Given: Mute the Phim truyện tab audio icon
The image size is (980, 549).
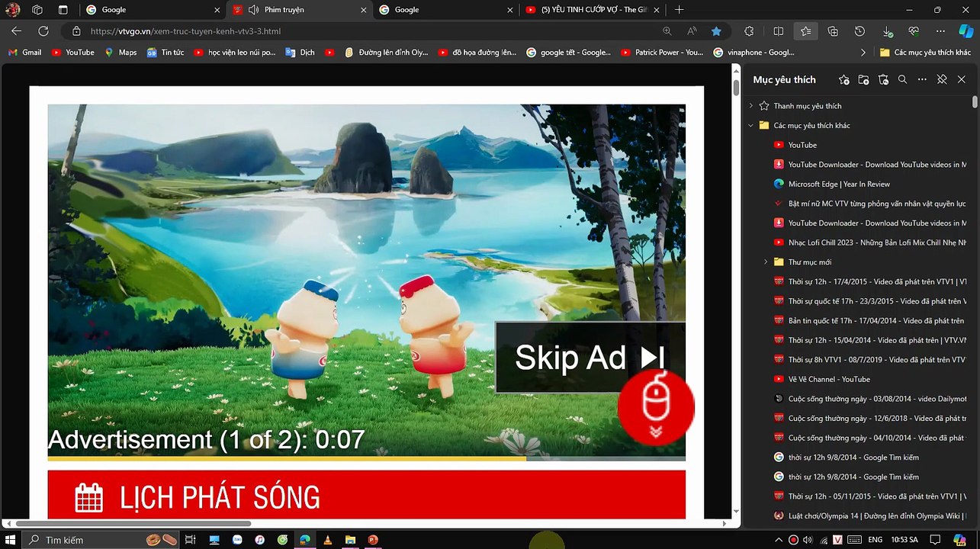Looking at the screenshot, I should pos(253,9).
